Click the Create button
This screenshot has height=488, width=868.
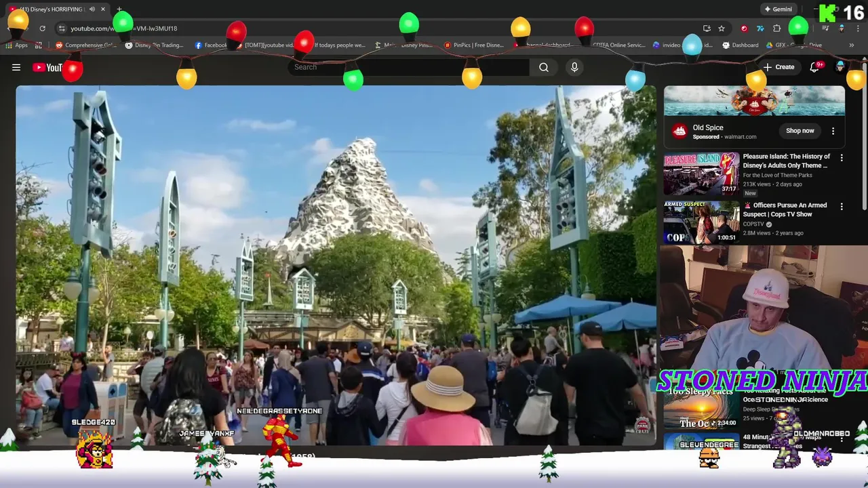tap(778, 67)
